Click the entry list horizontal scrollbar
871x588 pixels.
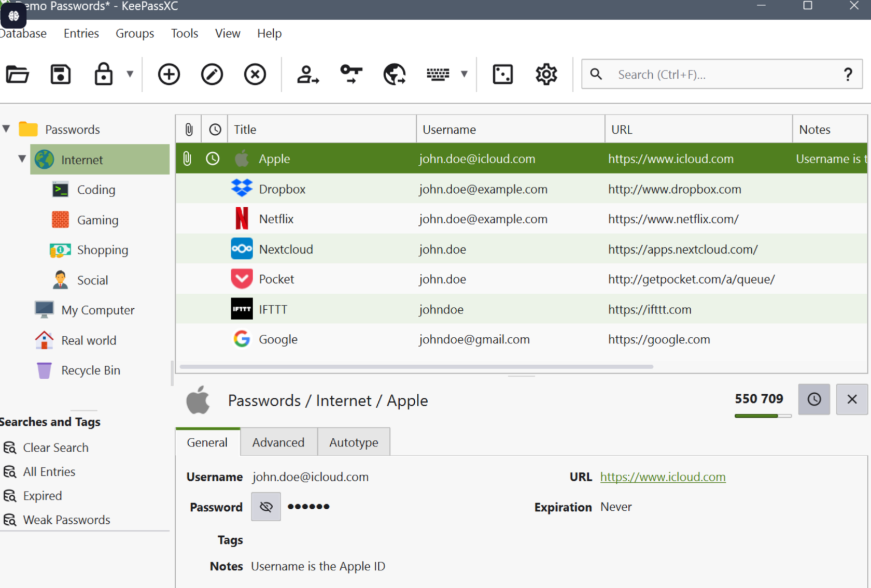(x=416, y=367)
